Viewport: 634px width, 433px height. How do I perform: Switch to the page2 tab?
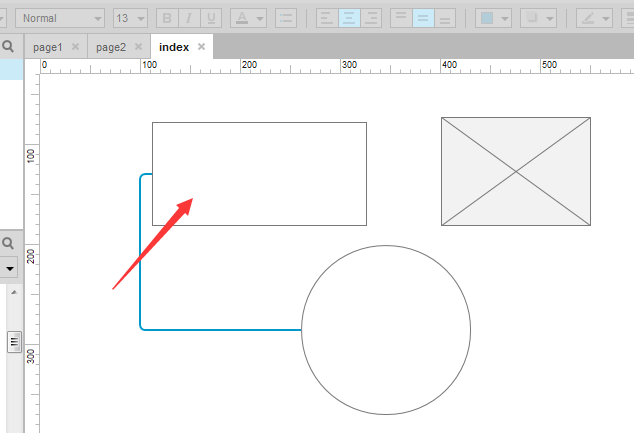pos(111,47)
